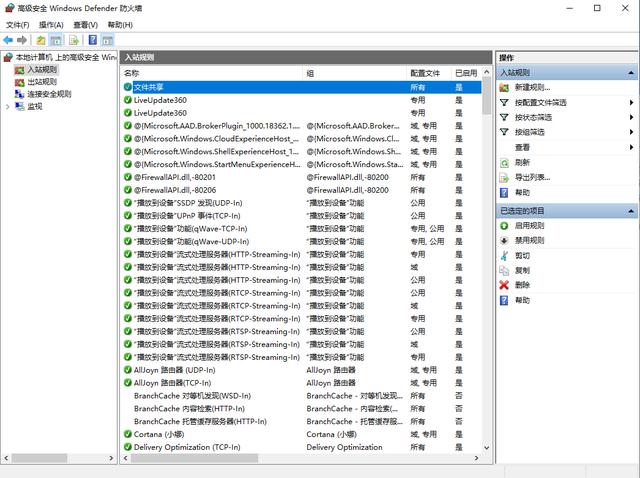Select 监视 node in the left tree
Image resolution: width=640 pixels, height=478 pixels.
[35, 107]
